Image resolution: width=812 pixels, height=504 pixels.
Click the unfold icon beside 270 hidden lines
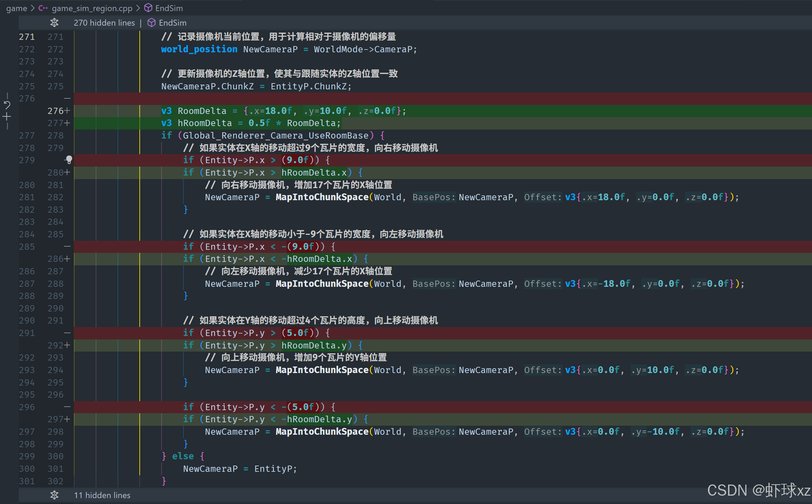click(54, 23)
